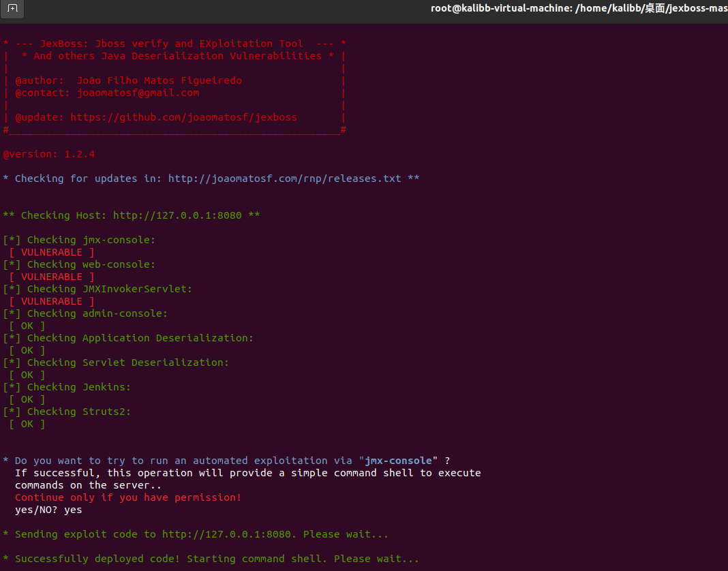Viewport: 728px width, 571px height.
Task: Click the GitHub jexboss update URL
Action: [x=183, y=117]
